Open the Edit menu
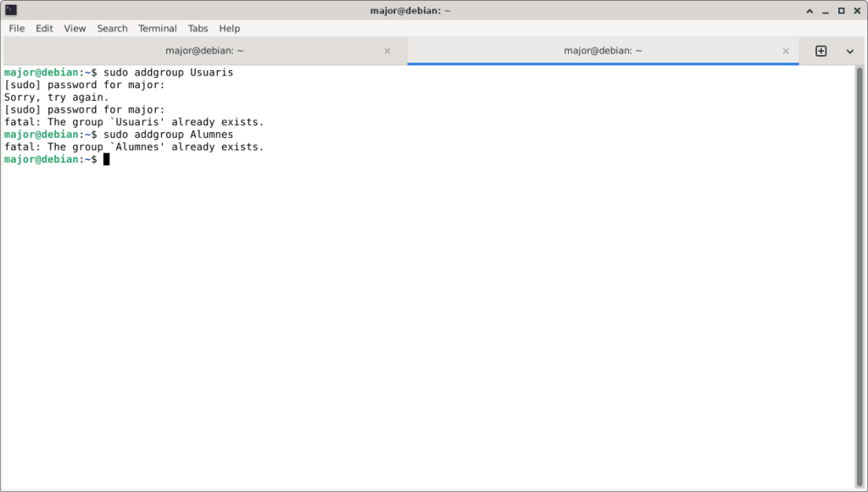 44,28
